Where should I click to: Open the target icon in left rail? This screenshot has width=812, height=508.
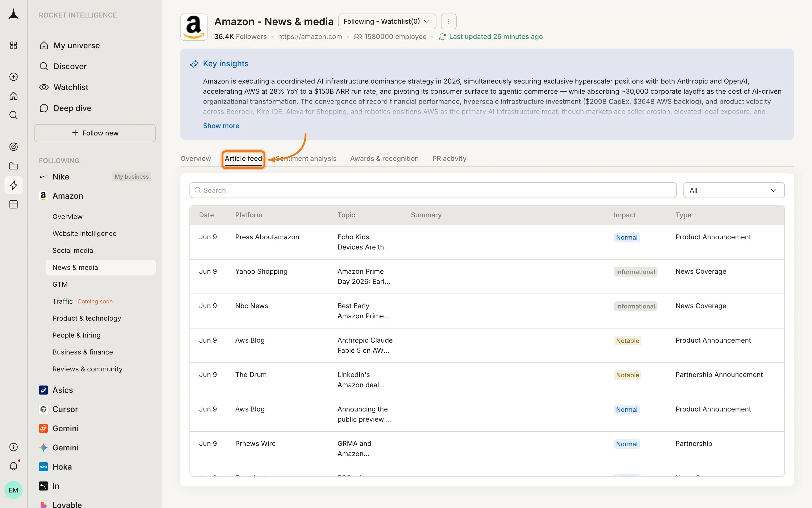point(14,146)
